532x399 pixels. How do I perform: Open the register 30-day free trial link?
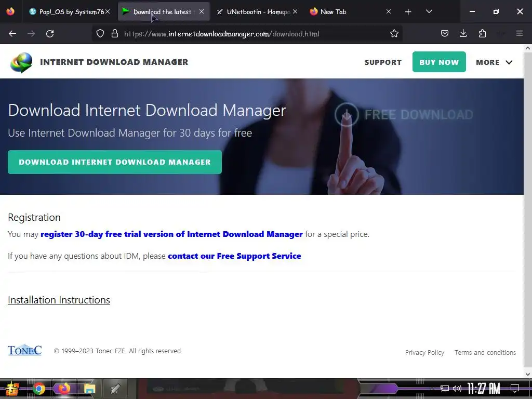coord(171,234)
